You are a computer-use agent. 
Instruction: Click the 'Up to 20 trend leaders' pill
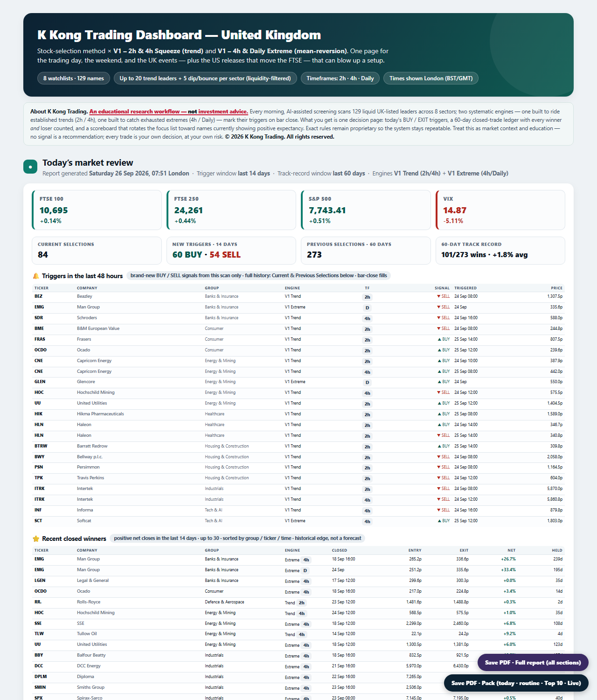pyautogui.click(x=205, y=78)
